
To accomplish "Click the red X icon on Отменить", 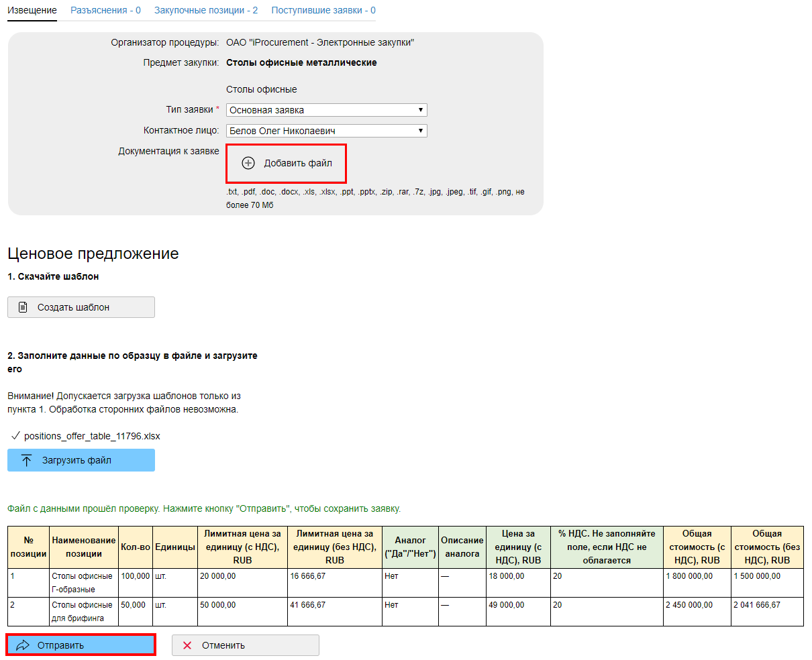I will click(x=187, y=645).
